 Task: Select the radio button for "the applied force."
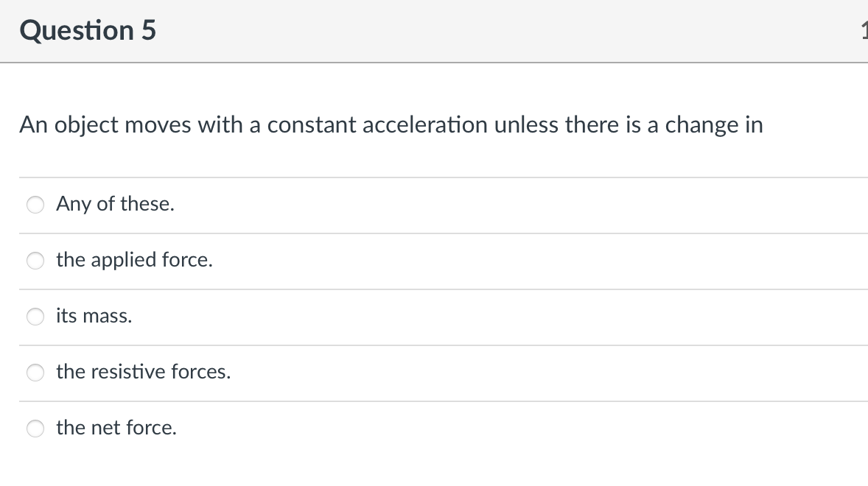point(35,260)
